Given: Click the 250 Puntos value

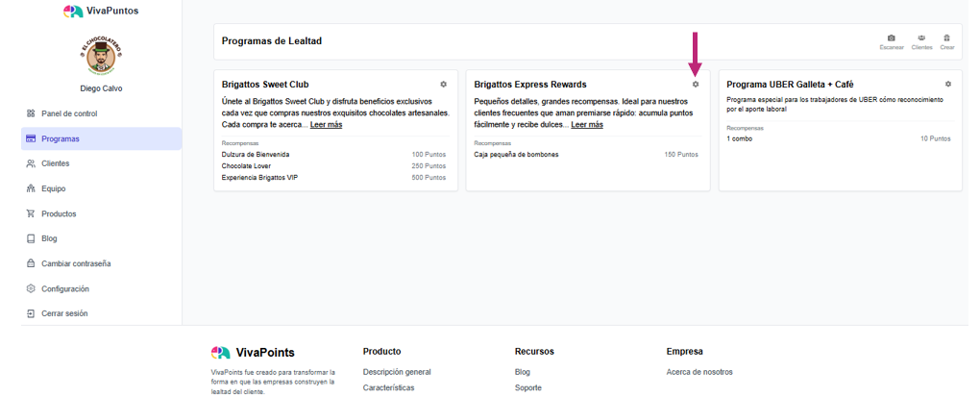Looking at the screenshot, I should tap(429, 166).
